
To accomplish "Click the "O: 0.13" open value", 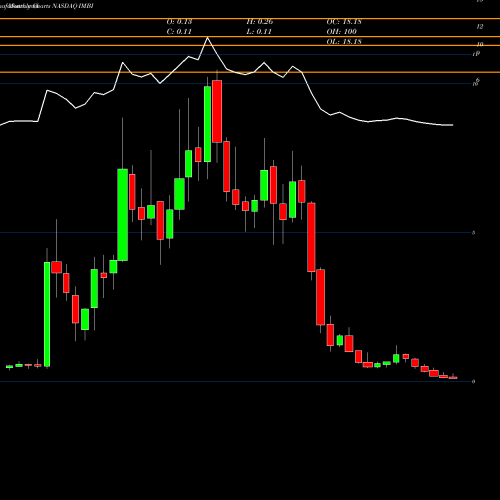I will point(179,22).
